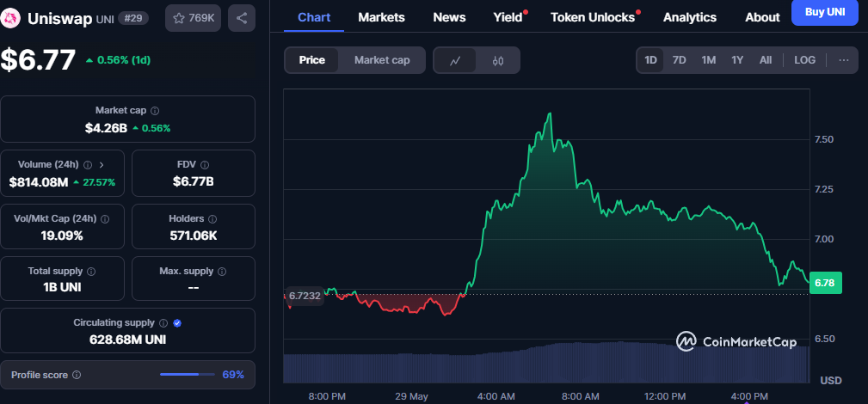Add UNI to watchlist via star button
The width and height of the screenshot is (868, 404).
click(x=194, y=18)
